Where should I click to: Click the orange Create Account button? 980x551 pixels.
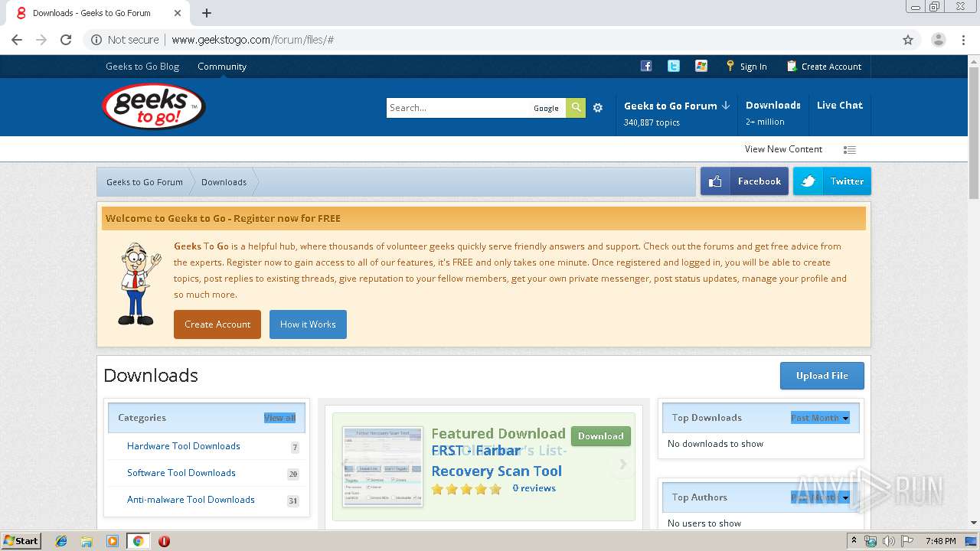(x=217, y=324)
